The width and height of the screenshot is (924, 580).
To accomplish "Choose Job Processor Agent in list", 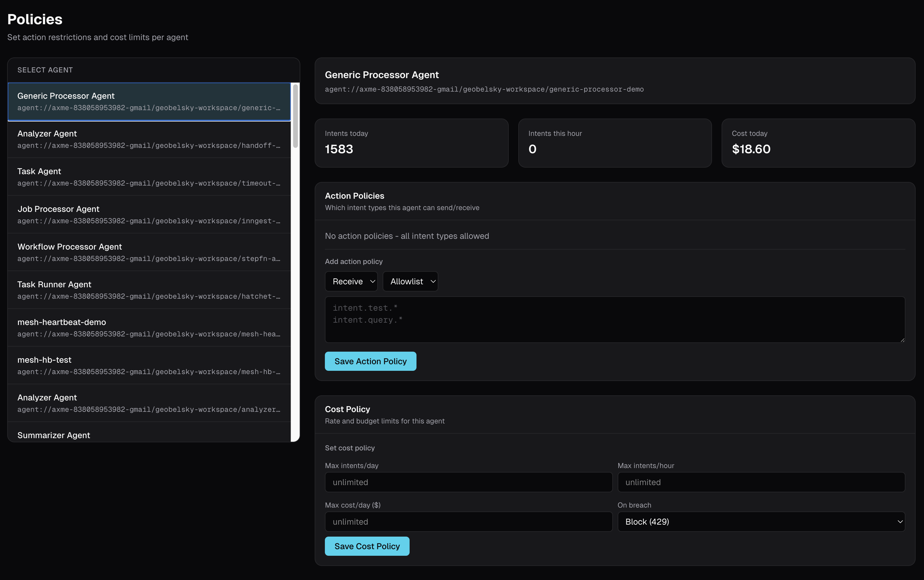I will (149, 214).
